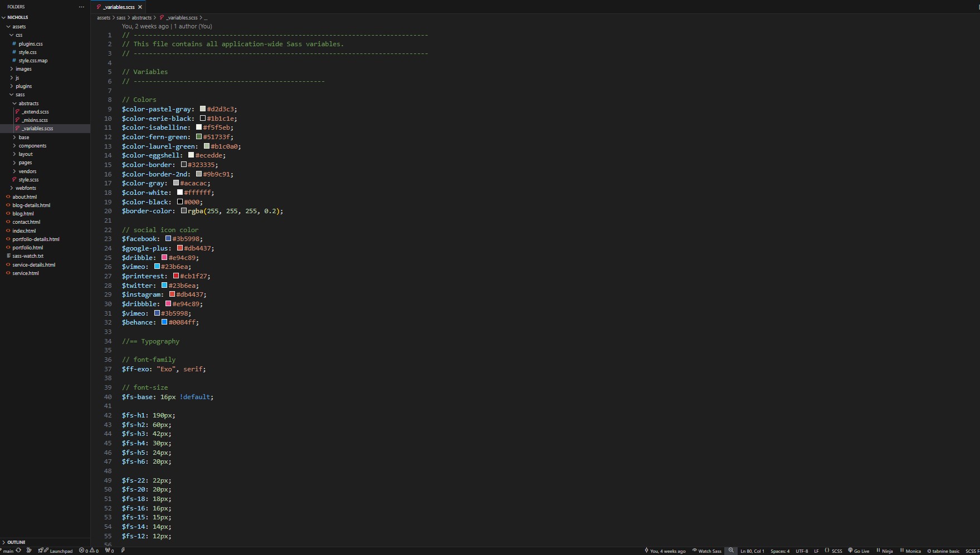Open index.html from the file tree
The height and width of the screenshot is (555, 980).
24,231
